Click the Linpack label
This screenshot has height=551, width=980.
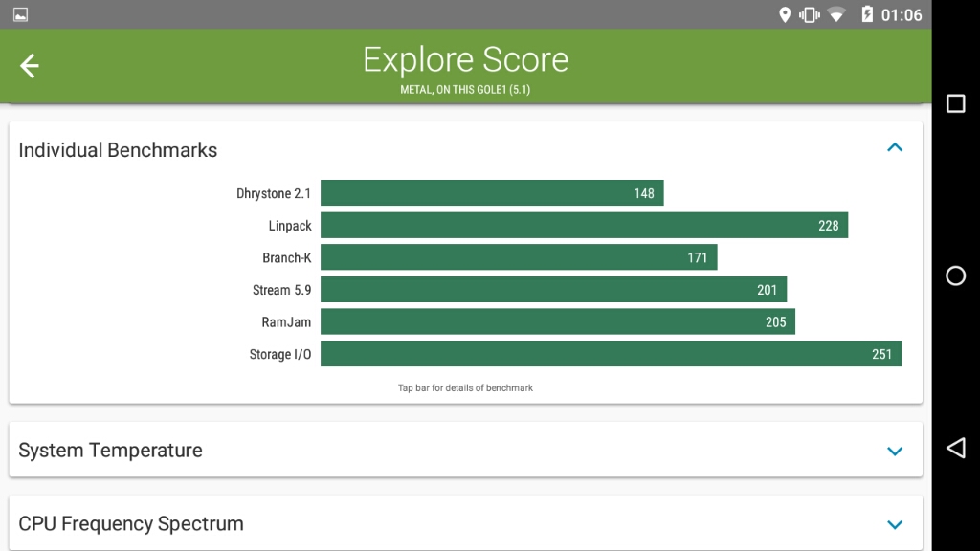pyautogui.click(x=290, y=226)
